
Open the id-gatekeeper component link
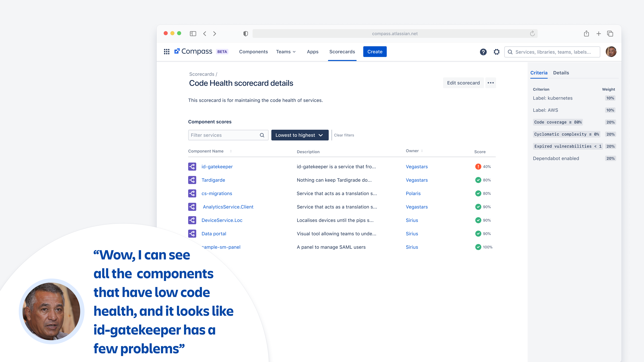[x=217, y=167]
